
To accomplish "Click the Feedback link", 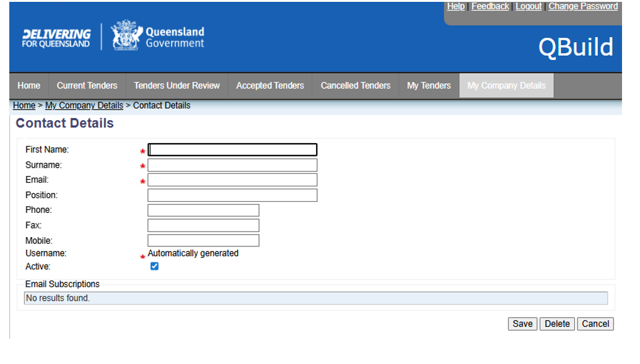I will (490, 6).
